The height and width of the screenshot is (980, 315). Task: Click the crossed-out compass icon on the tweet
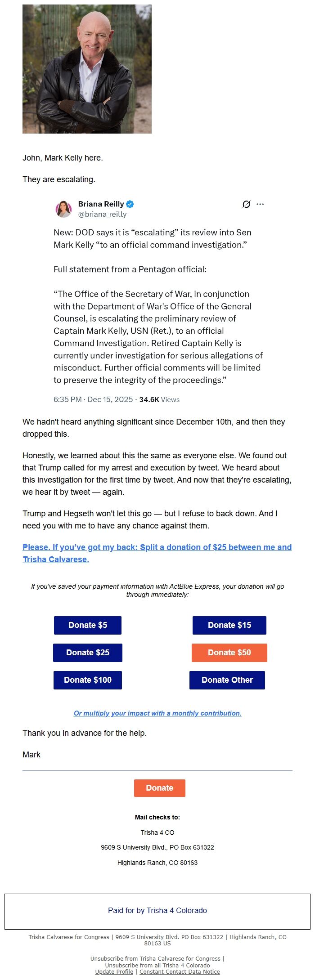tap(246, 204)
